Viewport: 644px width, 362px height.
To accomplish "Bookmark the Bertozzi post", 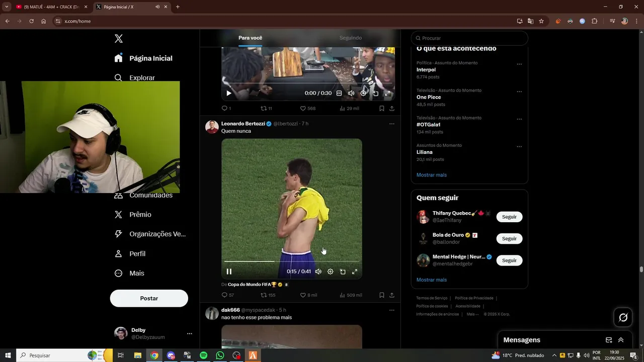I will pyautogui.click(x=382, y=295).
